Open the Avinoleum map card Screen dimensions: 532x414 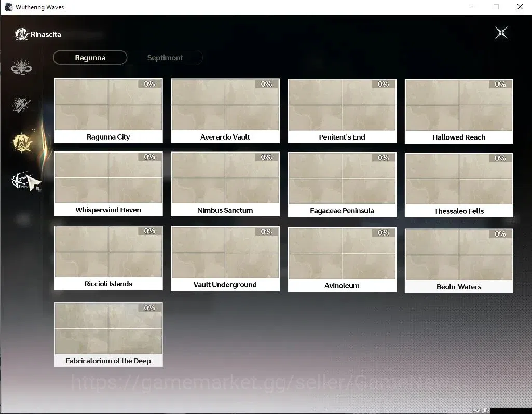click(342, 259)
